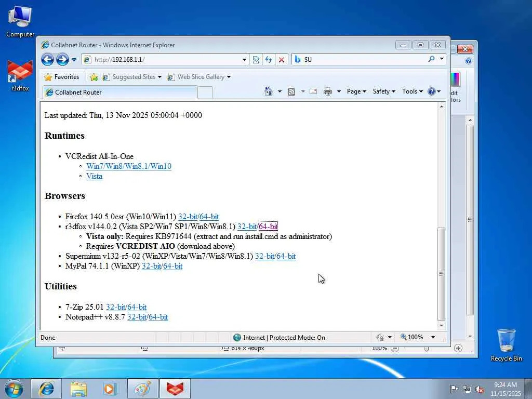532x399 pixels.
Task: Open Windows Media Player from the taskbar
Action: 110,389
